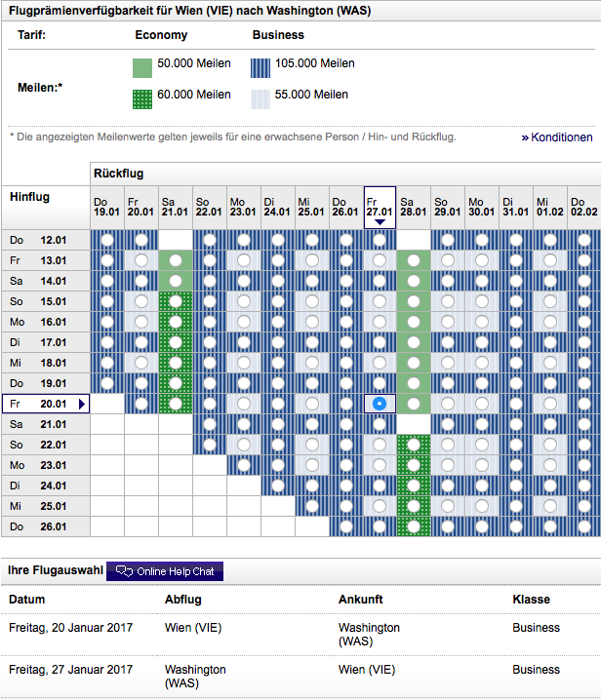Select outbound Fr 13.01 with return Sa 21.01
The image size is (601, 700).
click(176, 260)
